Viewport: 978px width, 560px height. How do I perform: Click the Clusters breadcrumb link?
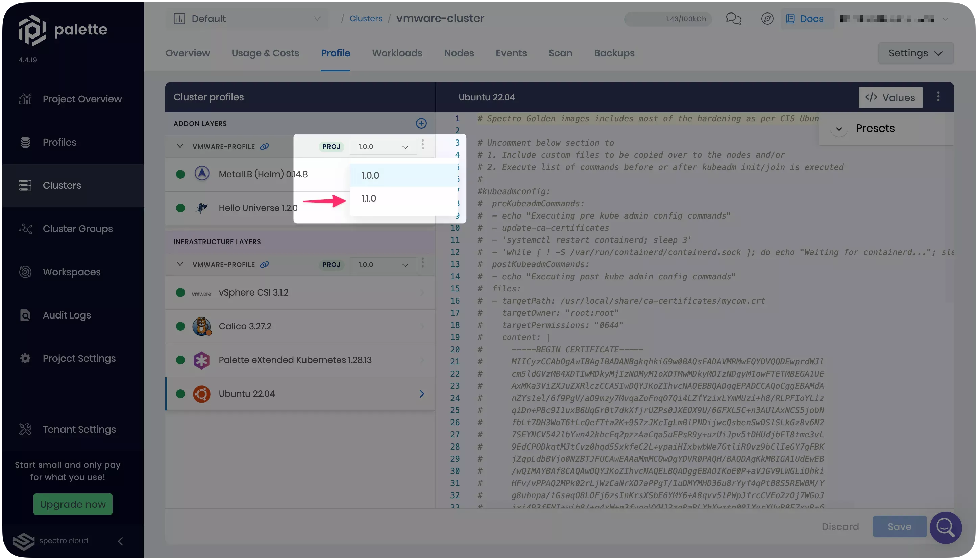point(366,18)
